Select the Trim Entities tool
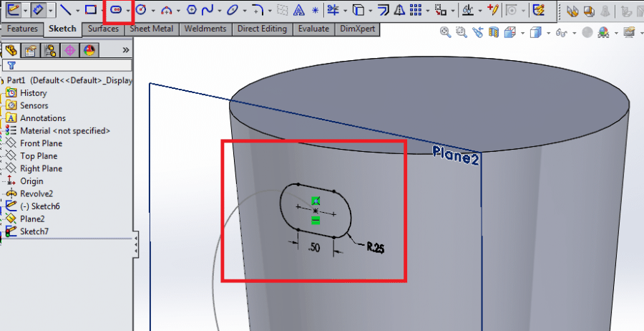This screenshot has width=644, height=331. point(333,9)
